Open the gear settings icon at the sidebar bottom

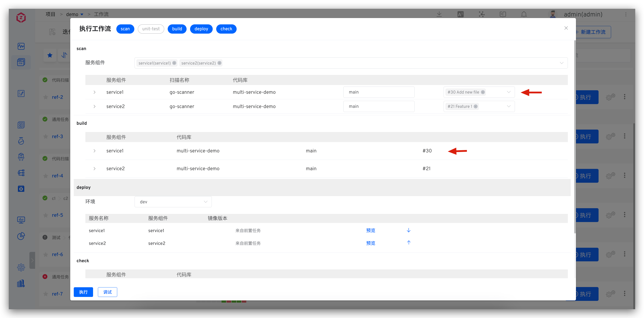[x=21, y=267]
